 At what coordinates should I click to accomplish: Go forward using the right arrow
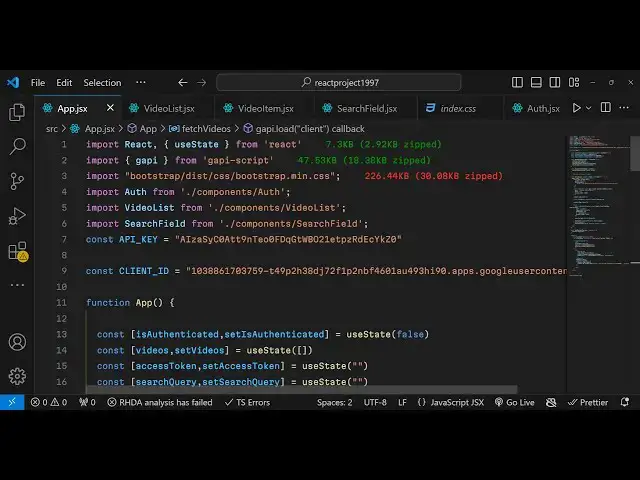(x=202, y=82)
